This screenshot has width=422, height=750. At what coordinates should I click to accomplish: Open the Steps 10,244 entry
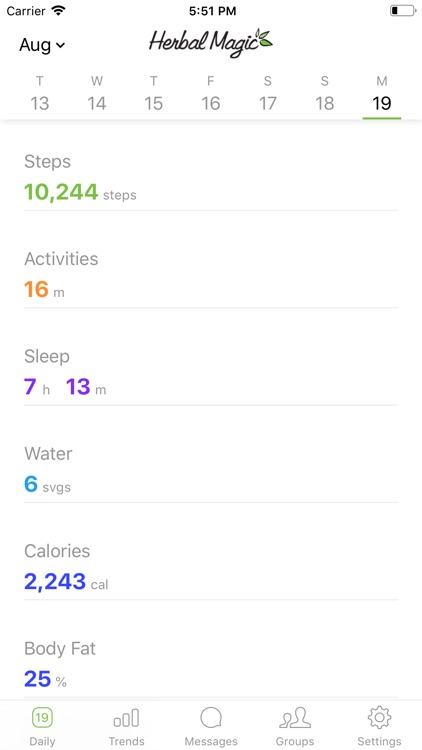click(x=211, y=177)
